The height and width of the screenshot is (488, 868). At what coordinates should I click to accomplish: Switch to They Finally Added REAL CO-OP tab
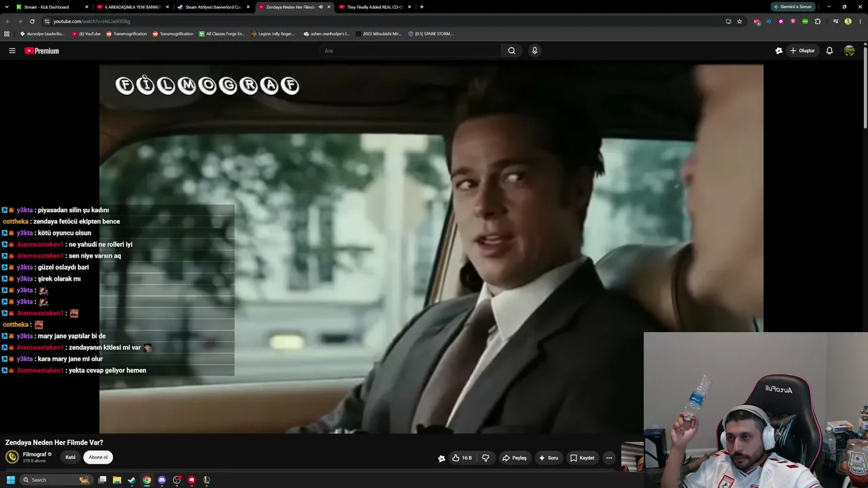point(374,7)
